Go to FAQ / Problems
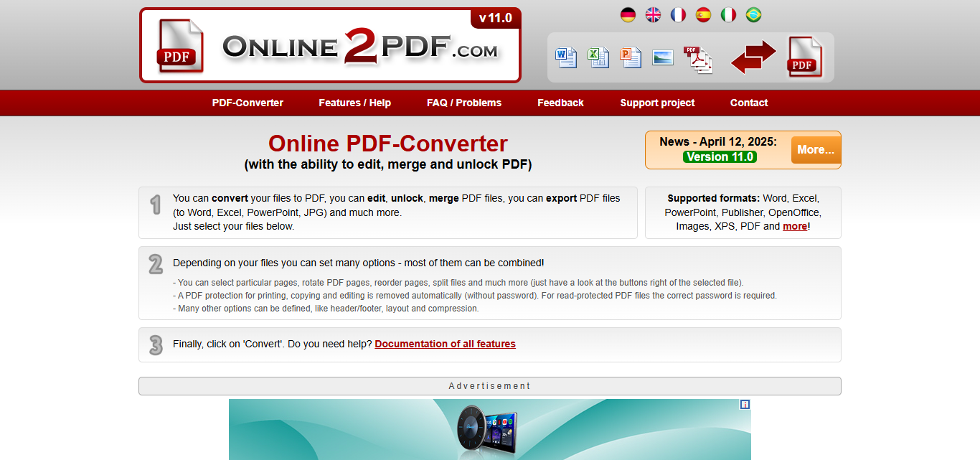The width and height of the screenshot is (980, 460). (464, 103)
